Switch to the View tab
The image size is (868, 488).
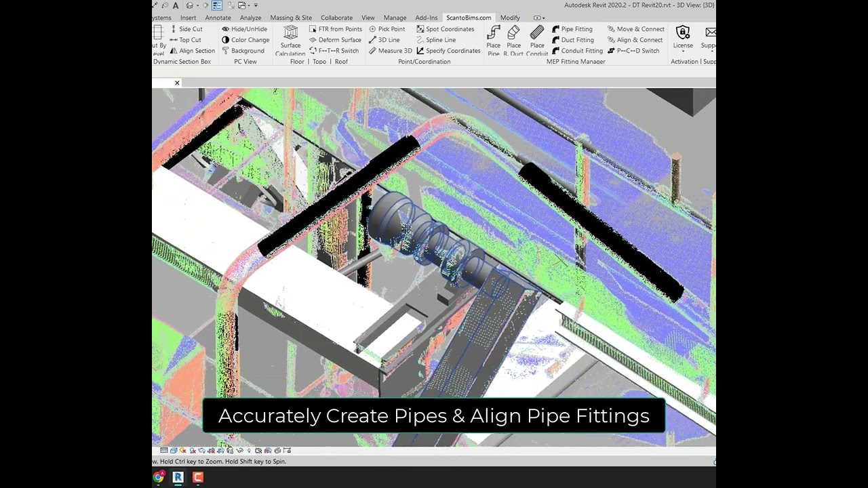(368, 18)
